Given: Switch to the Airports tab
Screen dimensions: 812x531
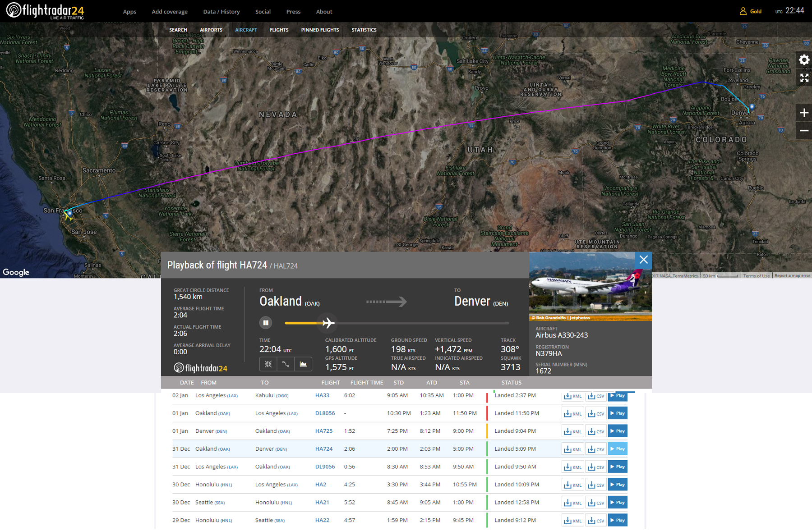Looking at the screenshot, I should pyautogui.click(x=211, y=30).
